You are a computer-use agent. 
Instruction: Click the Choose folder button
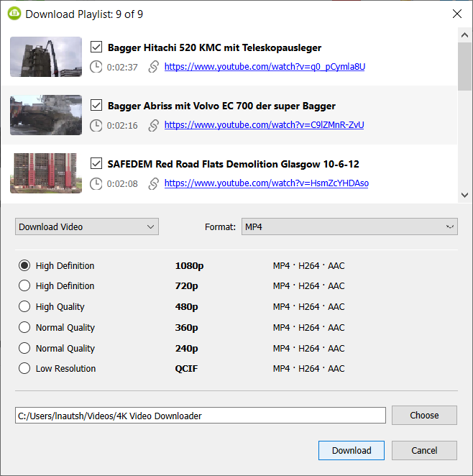pyautogui.click(x=424, y=415)
